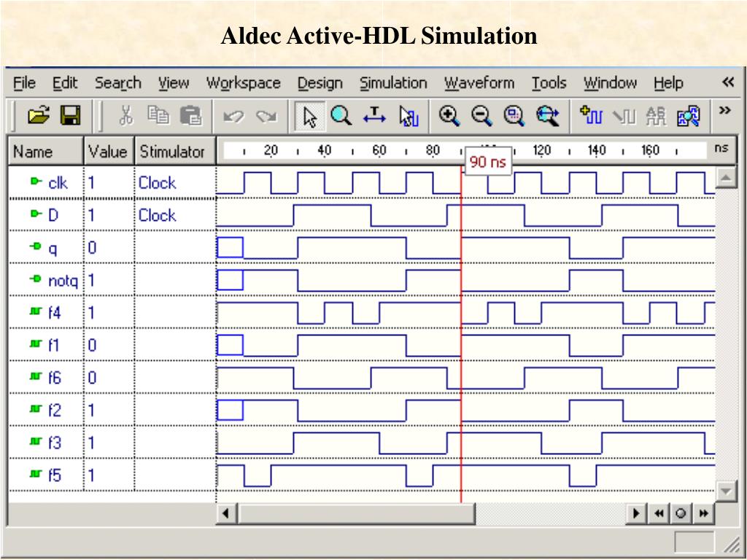Open the Window menu
The height and width of the screenshot is (560, 747).
[611, 83]
